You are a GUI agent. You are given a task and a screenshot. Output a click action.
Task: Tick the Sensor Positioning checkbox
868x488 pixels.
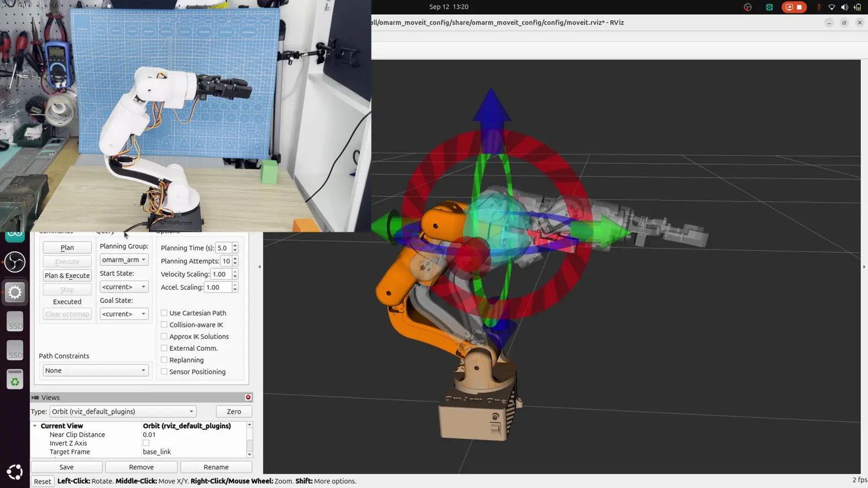coord(164,371)
